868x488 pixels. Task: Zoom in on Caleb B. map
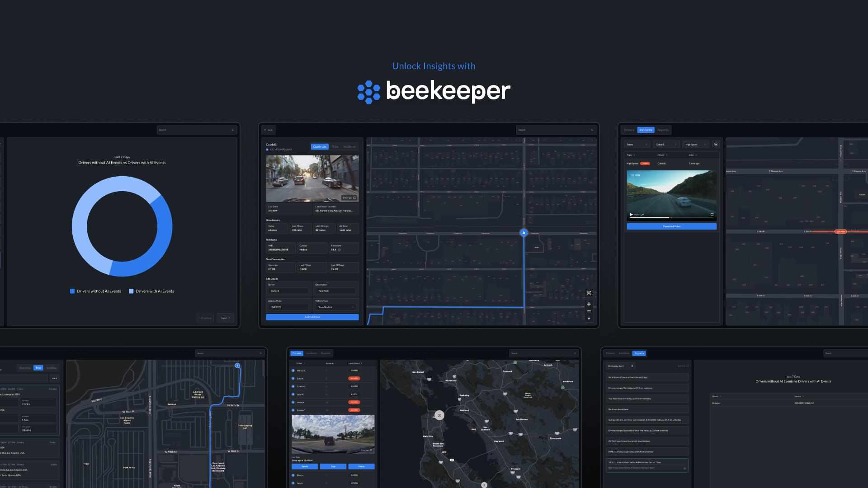click(589, 304)
